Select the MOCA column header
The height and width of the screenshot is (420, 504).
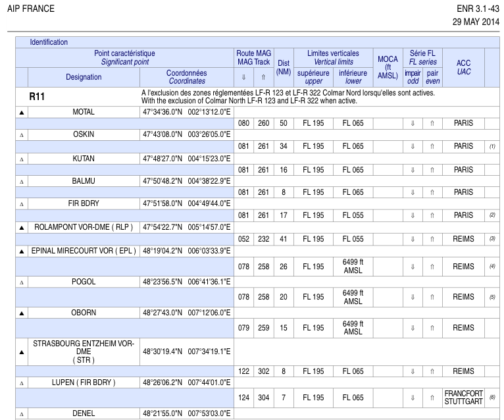pyautogui.click(x=388, y=68)
